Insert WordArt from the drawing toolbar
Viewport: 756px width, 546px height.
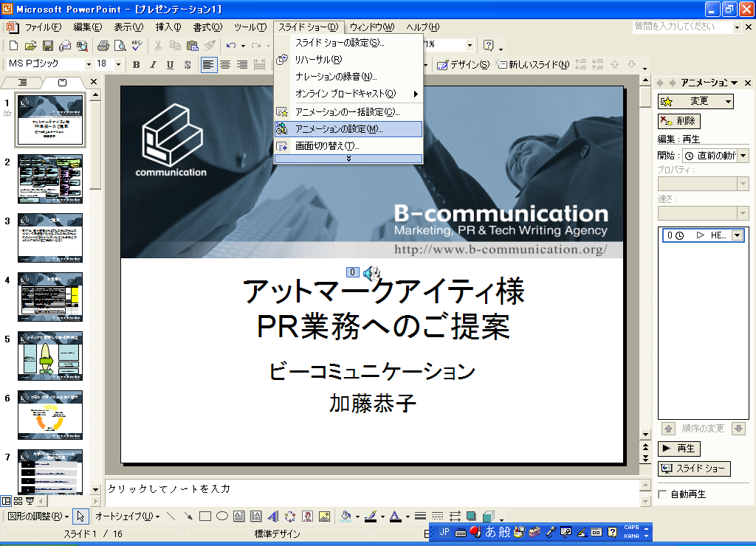(x=272, y=516)
